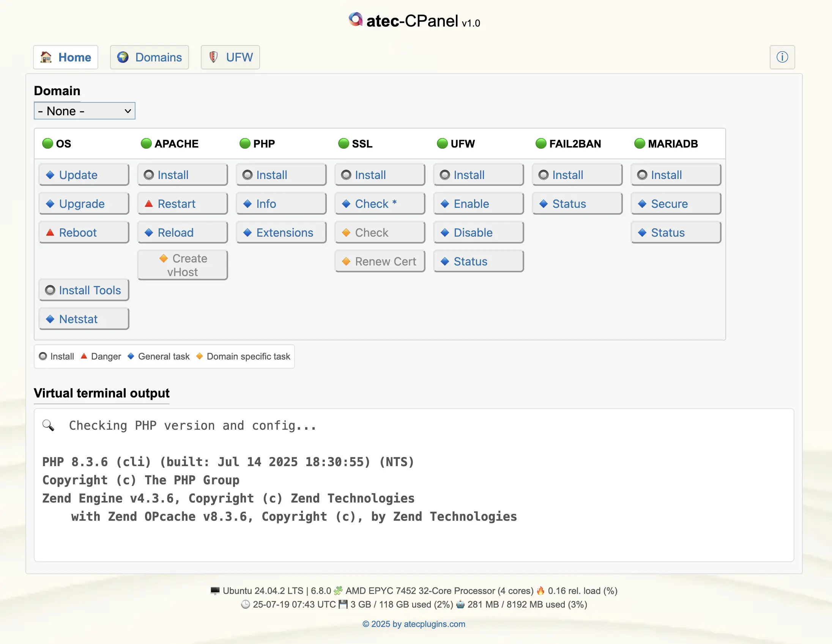
Task: Click Install under UFW
Action: 479,175
